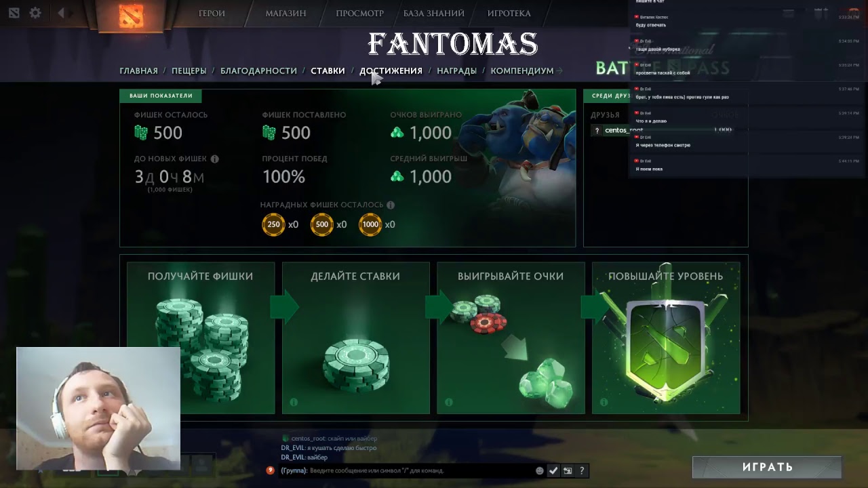This screenshot has height=488, width=868.
Task: Open the emoticon picker in chat bar
Action: click(540, 470)
